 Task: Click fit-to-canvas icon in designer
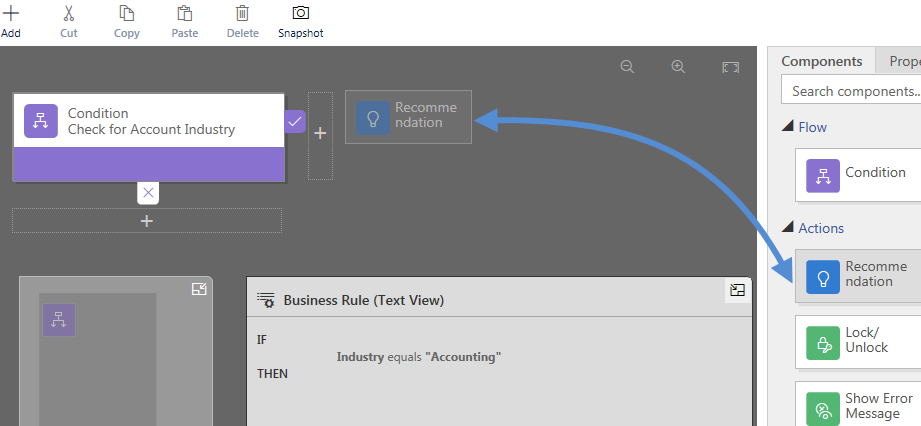(731, 67)
